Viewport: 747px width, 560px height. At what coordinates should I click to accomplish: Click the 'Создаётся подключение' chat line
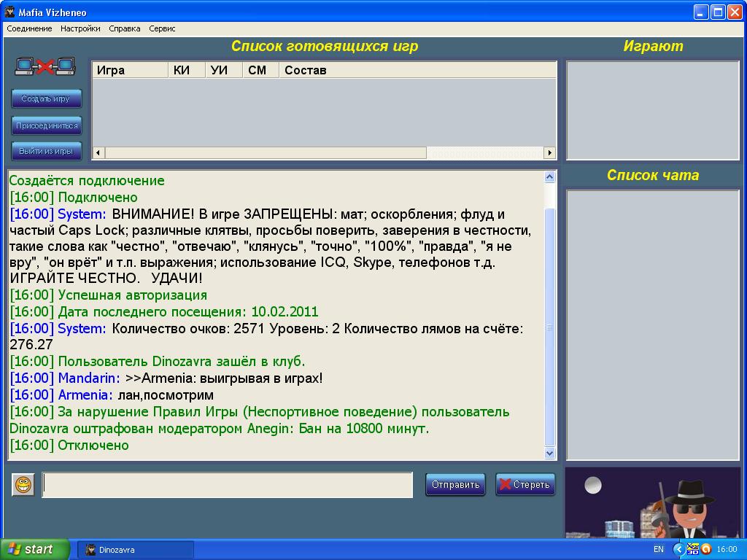87,181
